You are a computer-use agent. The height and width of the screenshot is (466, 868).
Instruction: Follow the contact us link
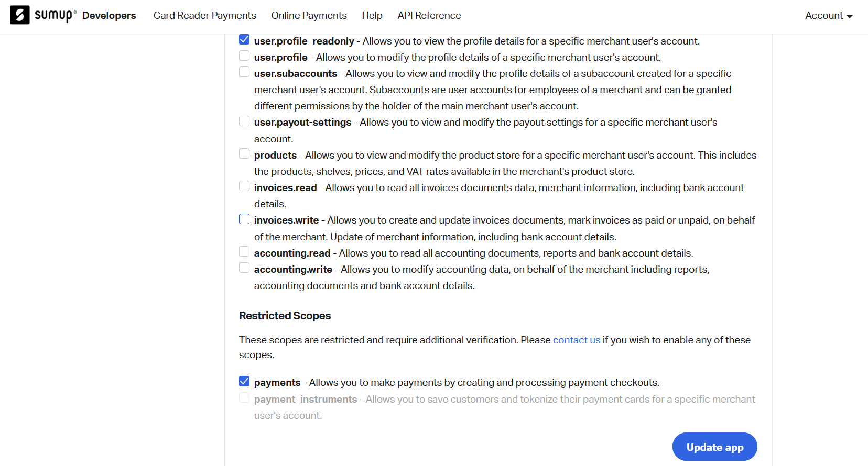pos(576,340)
